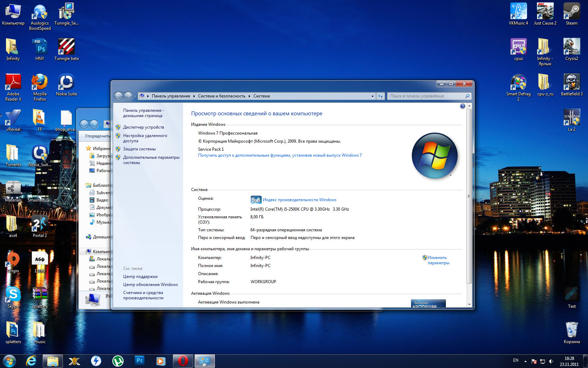Image resolution: width=588 pixels, height=368 pixels.
Task: Click EN language indicator in taskbar
Action: coord(516,360)
